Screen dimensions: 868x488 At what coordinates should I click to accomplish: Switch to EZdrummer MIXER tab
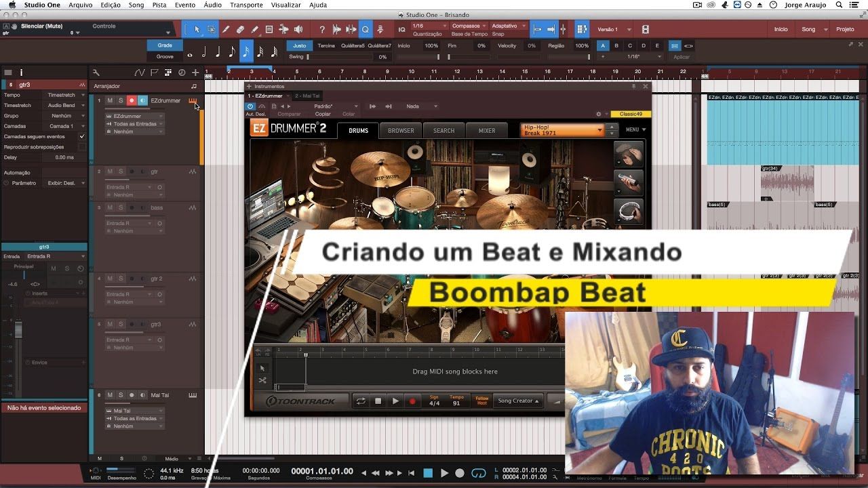pos(487,131)
